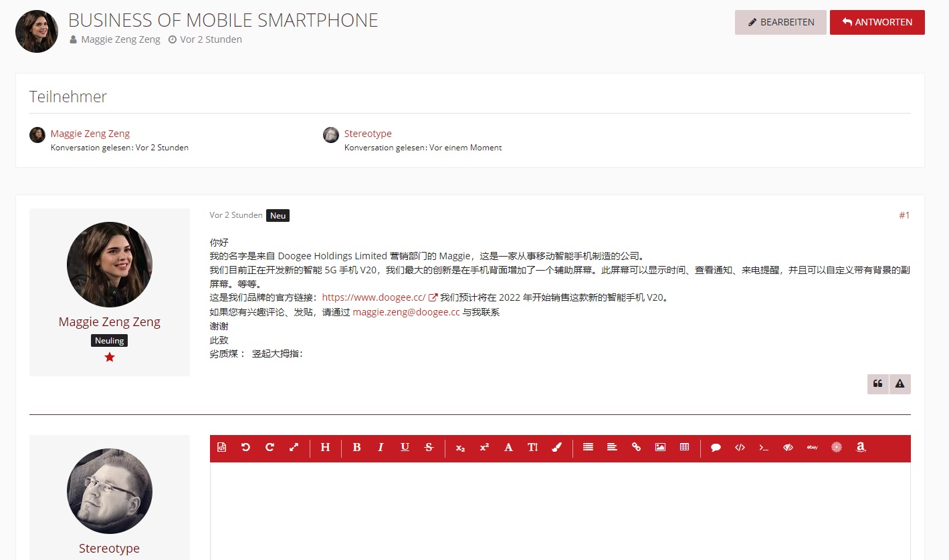Click small Stereotype avatar in Teilnehmer list

click(331, 135)
